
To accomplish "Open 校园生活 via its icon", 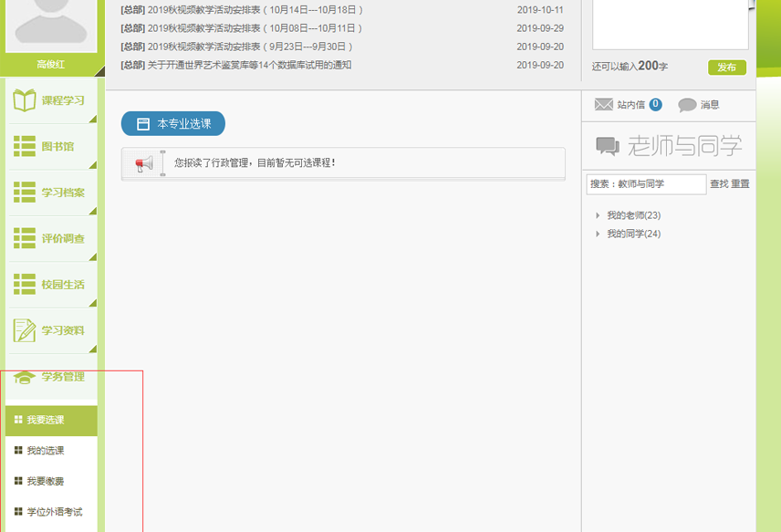I will pos(25,284).
